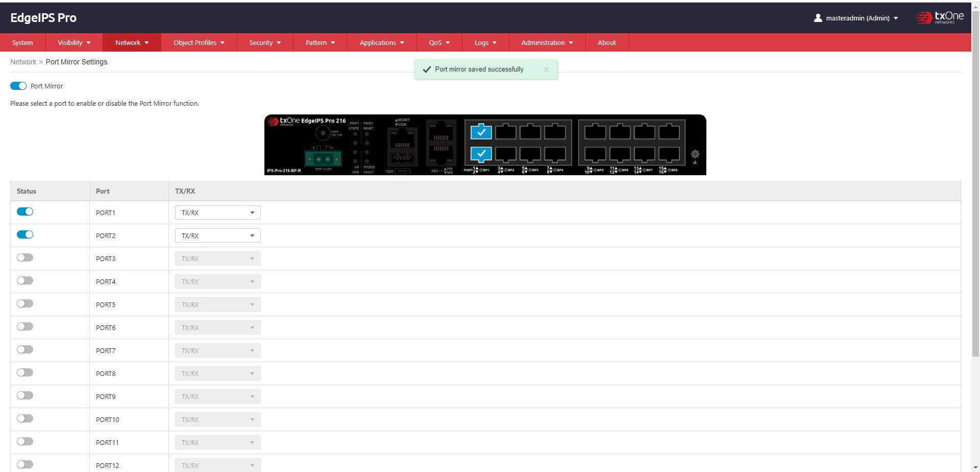This screenshot has width=980, height=472.
Task: Click the EdgeIPS Pro application logo
Action: coord(43,17)
